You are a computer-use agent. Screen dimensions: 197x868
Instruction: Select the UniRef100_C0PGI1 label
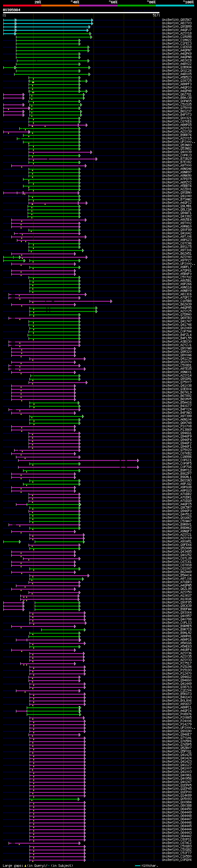tap(177, 460)
